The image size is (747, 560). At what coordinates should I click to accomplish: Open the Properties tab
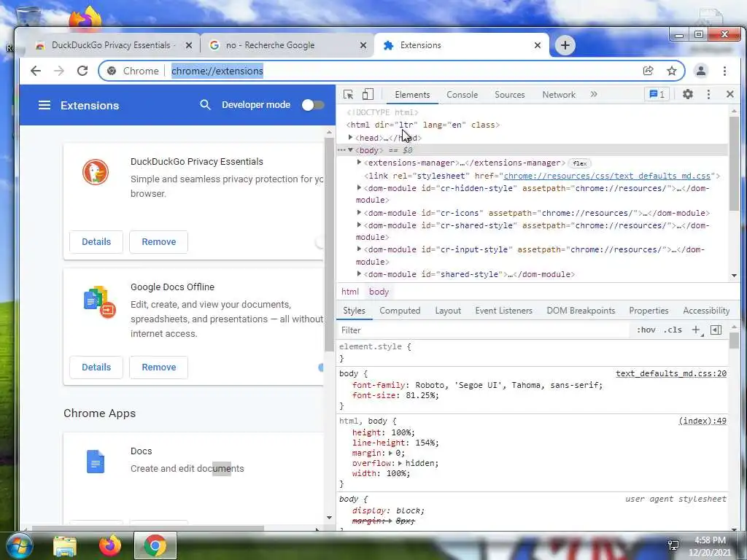click(x=649, y=311)
